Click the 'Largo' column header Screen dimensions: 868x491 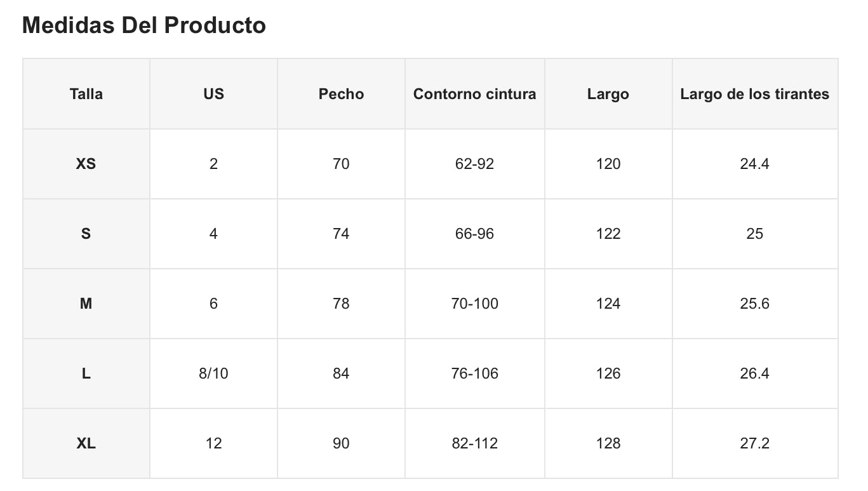coord(608,94)
